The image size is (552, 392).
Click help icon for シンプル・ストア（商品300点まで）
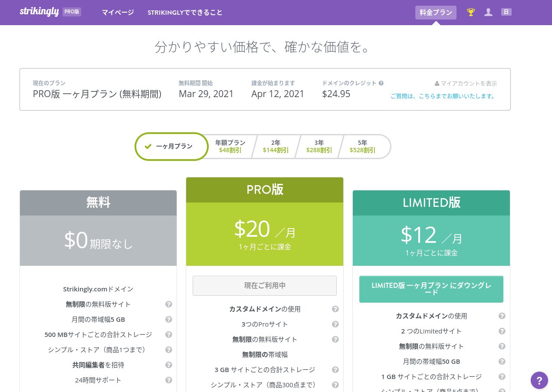point(335,385)
